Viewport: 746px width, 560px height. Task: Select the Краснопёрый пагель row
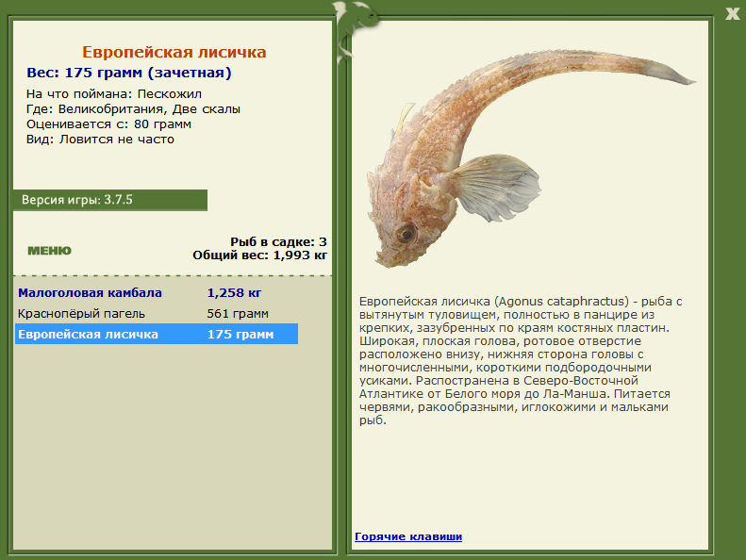coord(157,314)
